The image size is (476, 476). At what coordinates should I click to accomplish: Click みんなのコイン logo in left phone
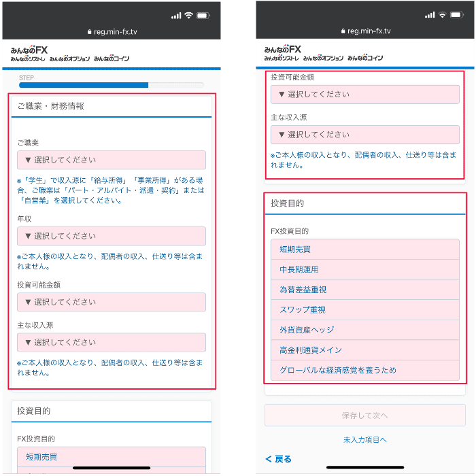point(112,58)
